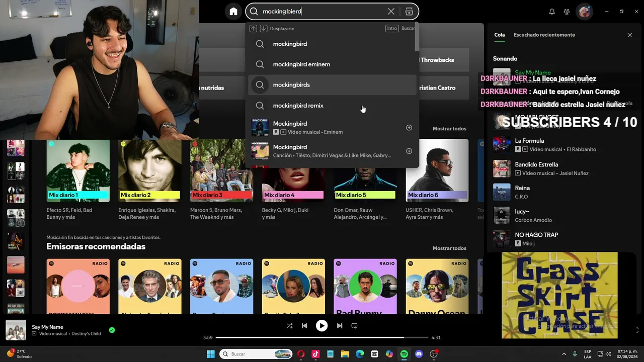Seek within the song progress bar
Viewport: 644px width, 362px height.
pyautogui.click(x=321, y=337)
